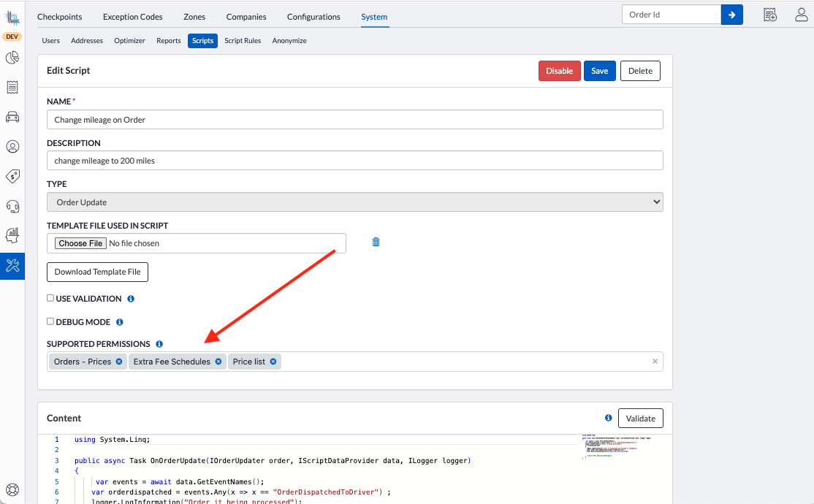The width and height of the screenshot is (814, 504).
Task: Open the price tag sidebar icon
Action: pyautogui.click(x=12, y=177)
